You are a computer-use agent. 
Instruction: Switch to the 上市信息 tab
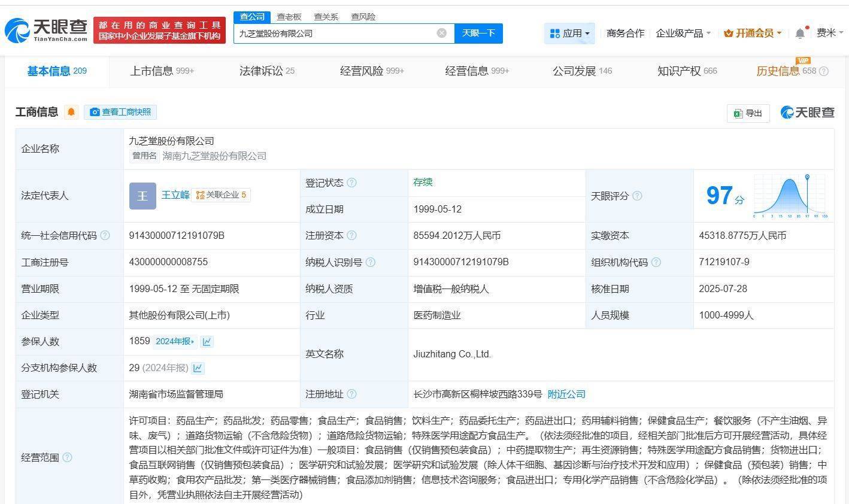(162, 71)
